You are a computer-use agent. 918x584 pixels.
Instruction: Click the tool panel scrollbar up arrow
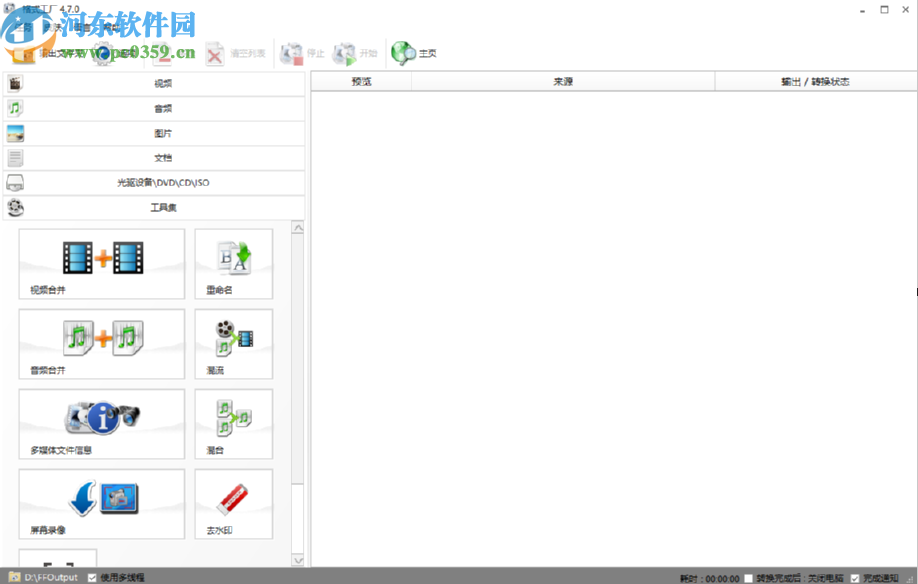pyautogui.click(x=298, y=228)
